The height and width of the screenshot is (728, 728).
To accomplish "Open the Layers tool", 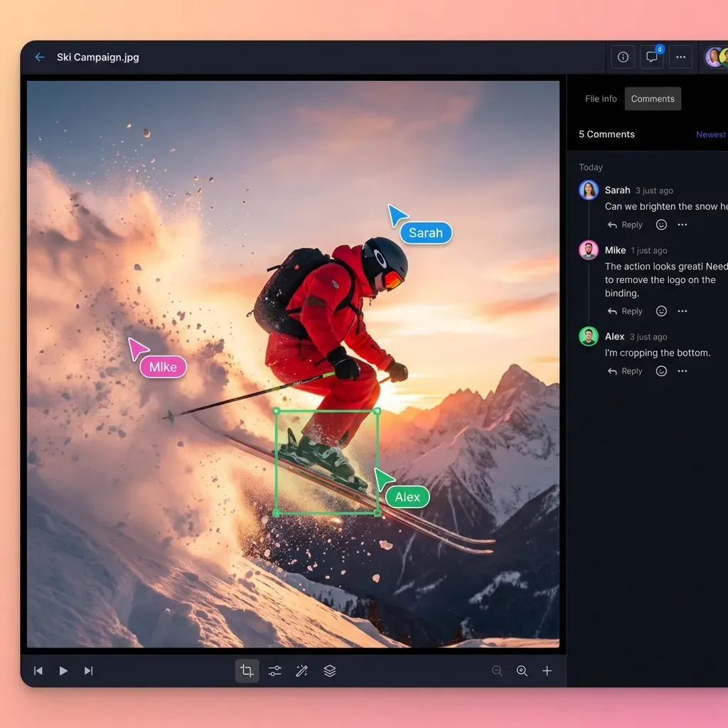I will [329, 670].
